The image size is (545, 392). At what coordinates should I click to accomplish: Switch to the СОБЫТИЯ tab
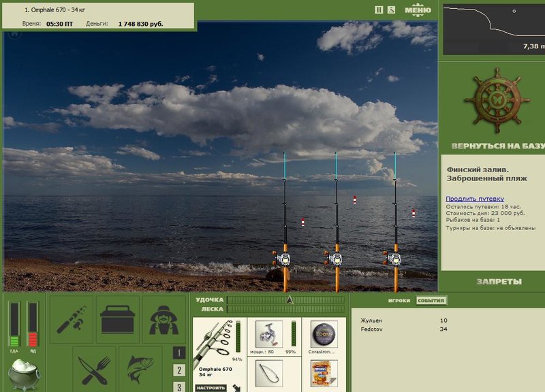click(431, 300)
